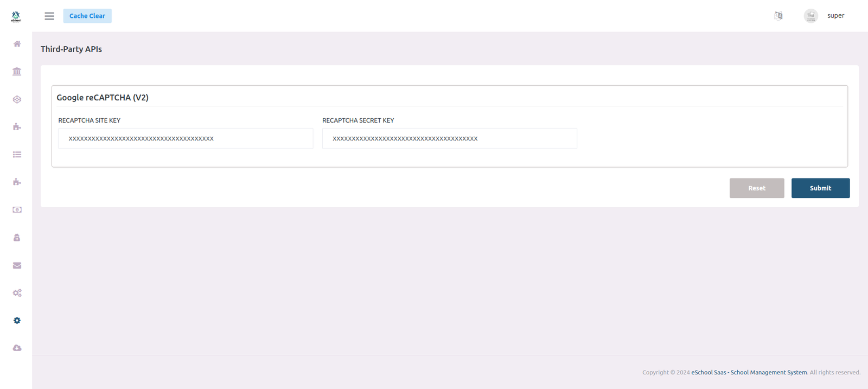Click the puzzle icon below the list icon

[17, 182]
